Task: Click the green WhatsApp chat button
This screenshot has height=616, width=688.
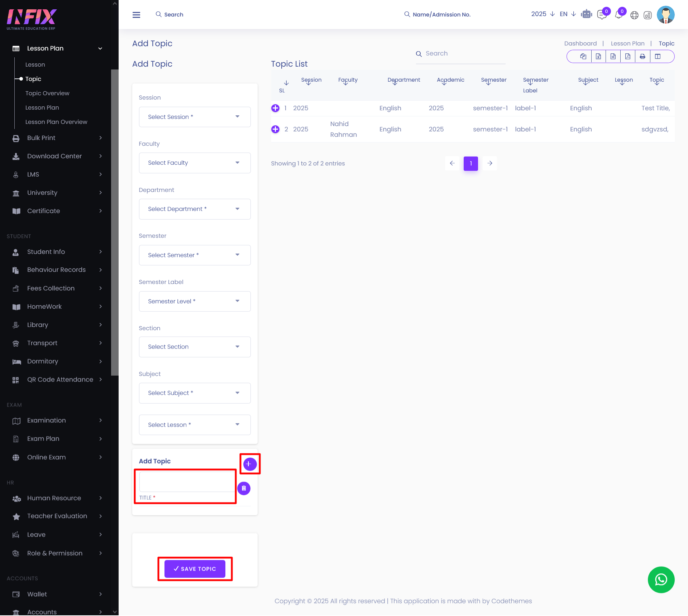Action: point(661,579)
